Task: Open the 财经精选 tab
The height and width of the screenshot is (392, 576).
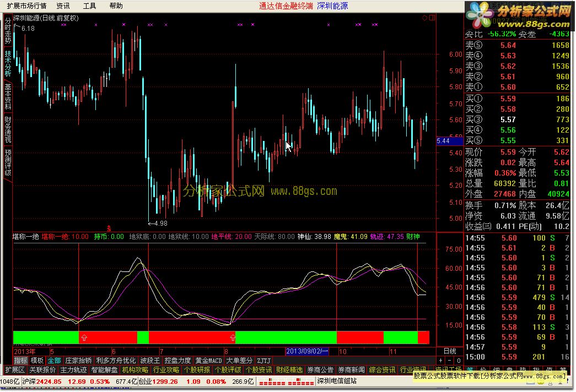Action: coord(289,369)
